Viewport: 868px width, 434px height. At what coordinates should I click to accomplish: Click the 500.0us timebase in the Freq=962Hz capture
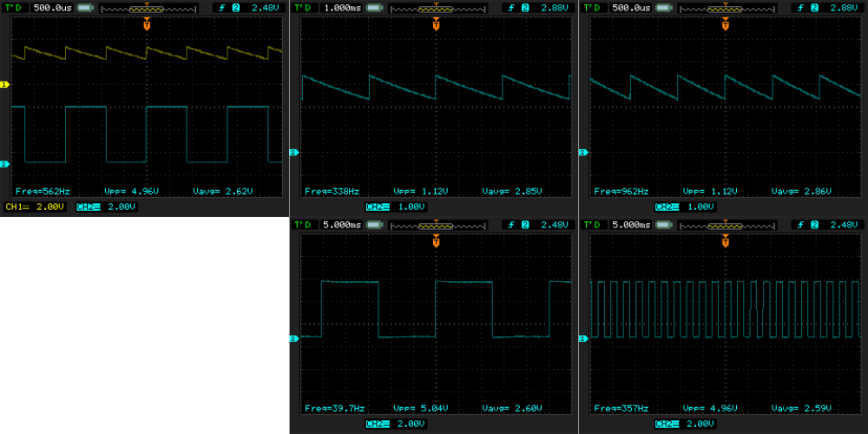click(x=630, y=8)
